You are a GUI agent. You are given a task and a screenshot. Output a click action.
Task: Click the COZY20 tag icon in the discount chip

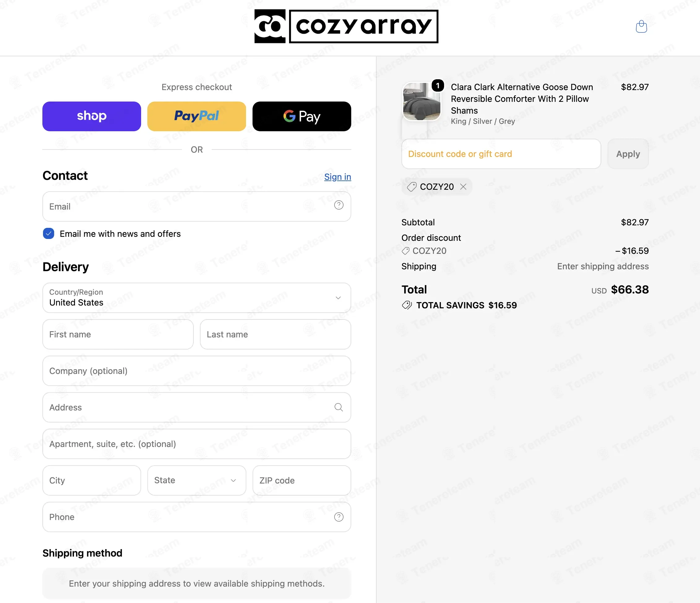tap(412, 187)
